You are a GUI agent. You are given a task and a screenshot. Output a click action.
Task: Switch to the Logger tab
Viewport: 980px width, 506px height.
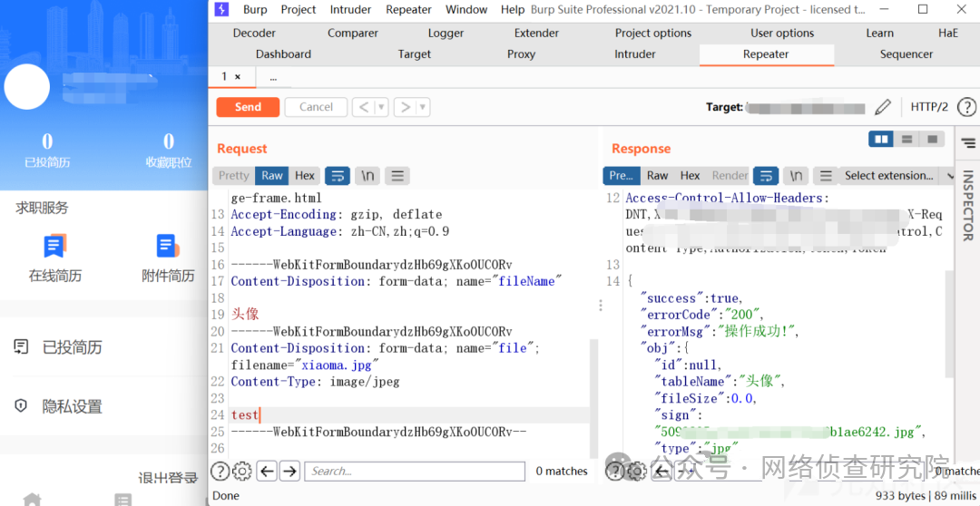[x=446, y=34]
